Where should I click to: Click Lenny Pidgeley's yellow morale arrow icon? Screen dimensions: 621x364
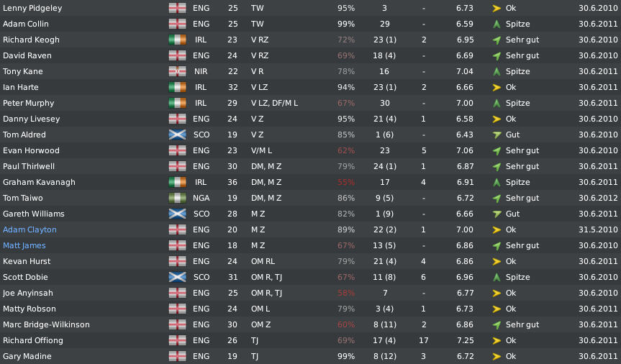tap(497, 8)
